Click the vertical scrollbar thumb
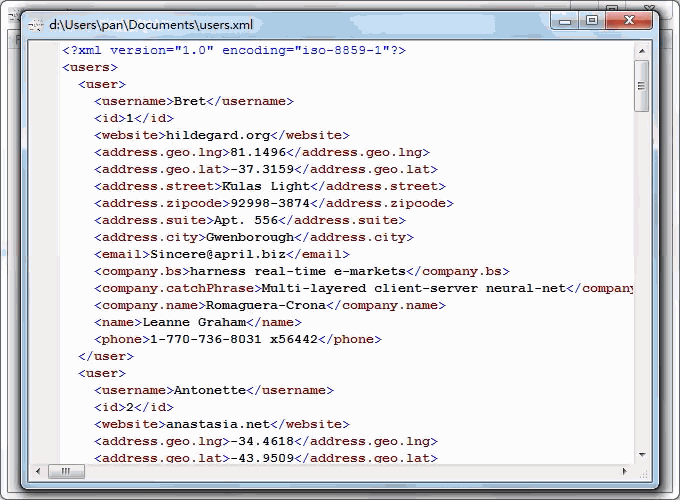 [x=642, y=86]
